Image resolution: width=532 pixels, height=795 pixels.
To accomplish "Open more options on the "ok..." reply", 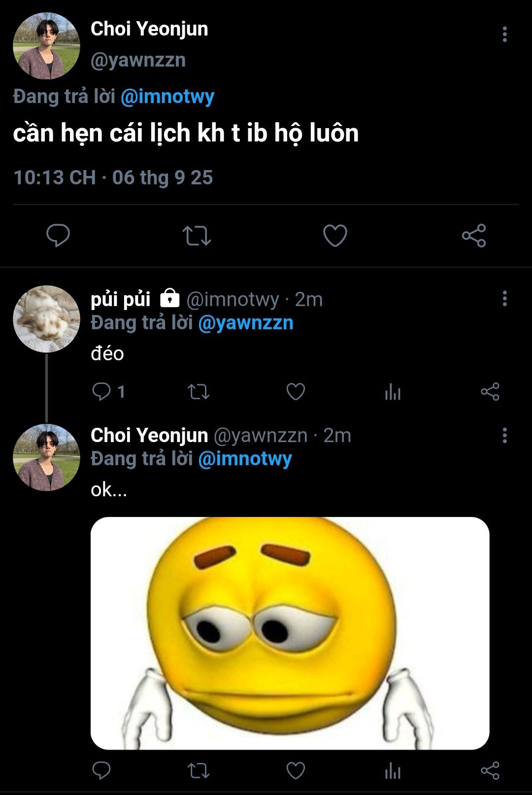I will (x=504, y=436).
